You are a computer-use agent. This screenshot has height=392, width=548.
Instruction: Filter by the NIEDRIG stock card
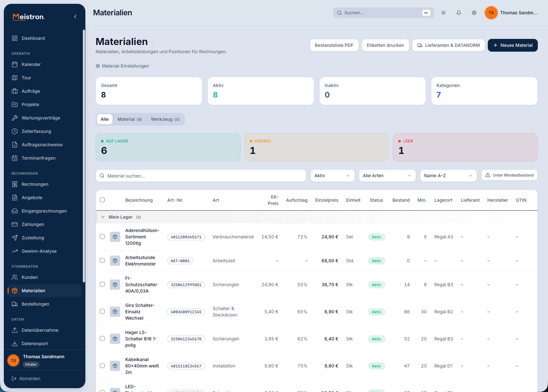click(x=317, y=147)
